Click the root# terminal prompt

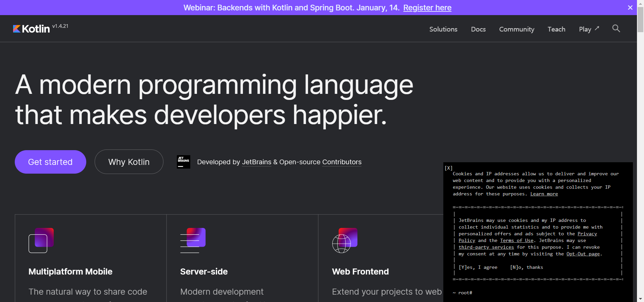click(462, 293)
